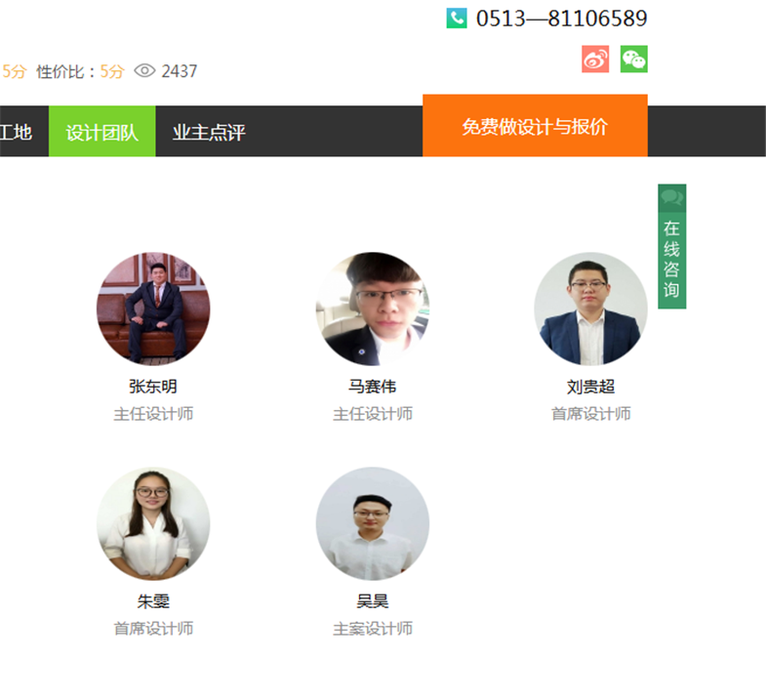
Task: Click the eye view count icon
Action: pyautogui.click(x=144, y=71)
